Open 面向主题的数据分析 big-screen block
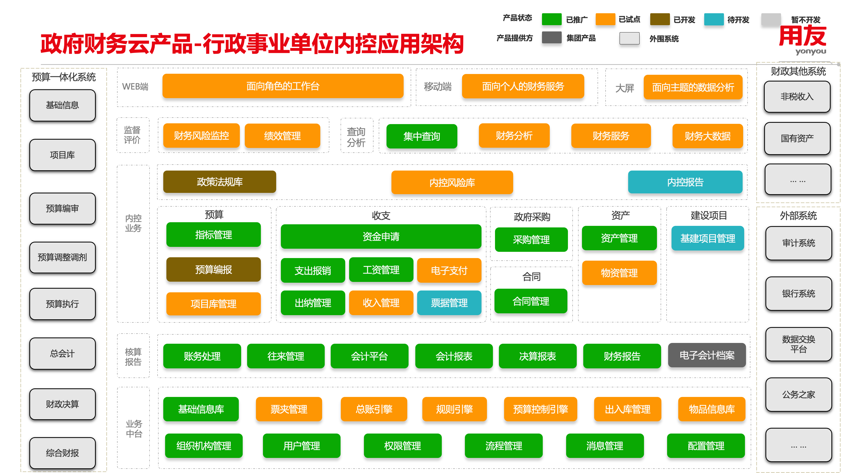This screenshot has height=473, width=868. 693,87
